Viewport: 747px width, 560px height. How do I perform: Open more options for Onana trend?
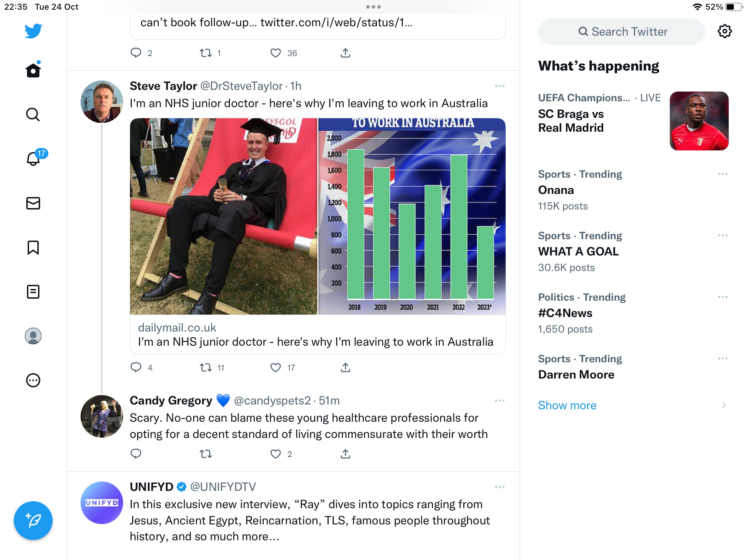pyautogui.click(x=723, y=174)
